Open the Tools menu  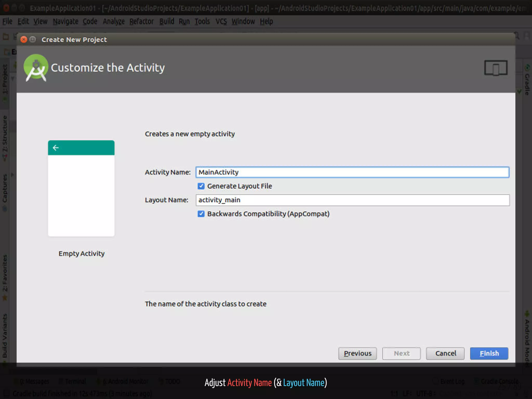[202, 21]
